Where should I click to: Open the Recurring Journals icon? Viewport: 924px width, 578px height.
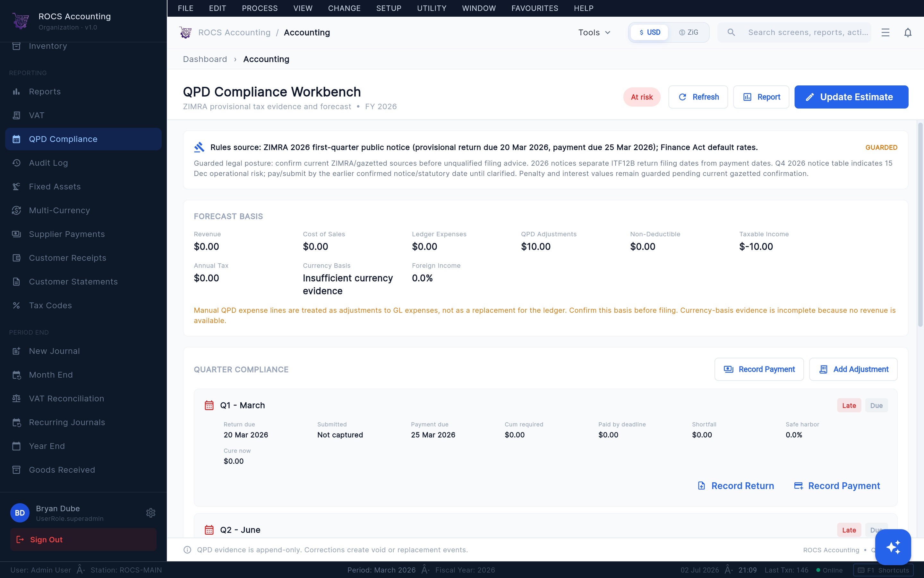click(x=16, y=422)
